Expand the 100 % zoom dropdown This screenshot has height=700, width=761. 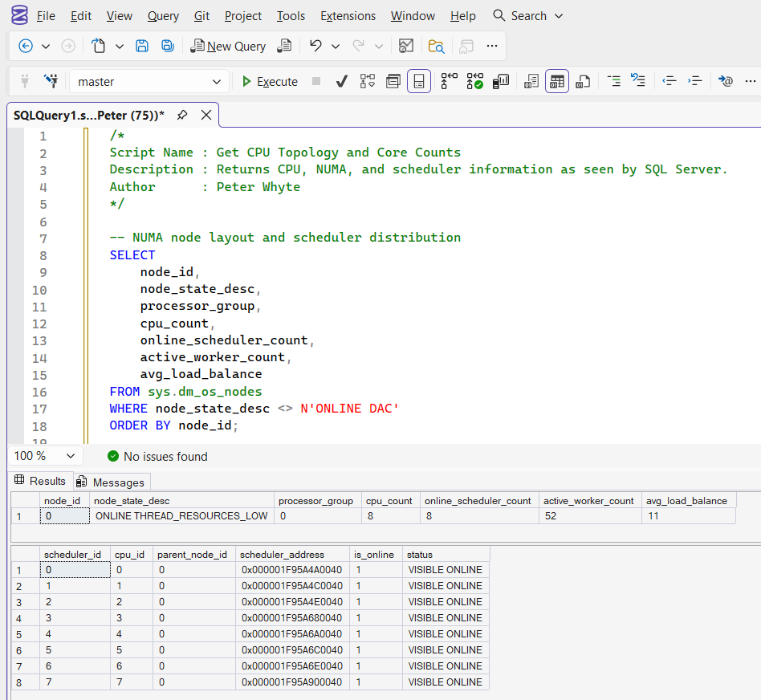click(70, 456)
